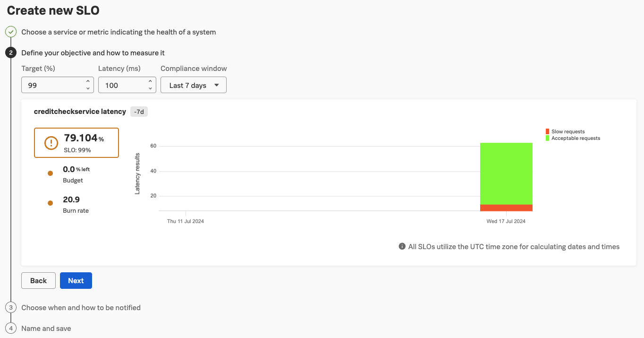This screenshot has height=338, width=644.
Task: Click the orange dot next to Burn rate
Action: [x=50, y=203]
